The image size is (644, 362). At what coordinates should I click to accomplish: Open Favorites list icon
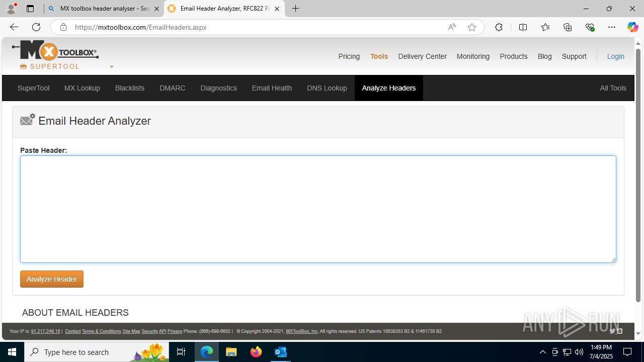[x=545, y=27]
